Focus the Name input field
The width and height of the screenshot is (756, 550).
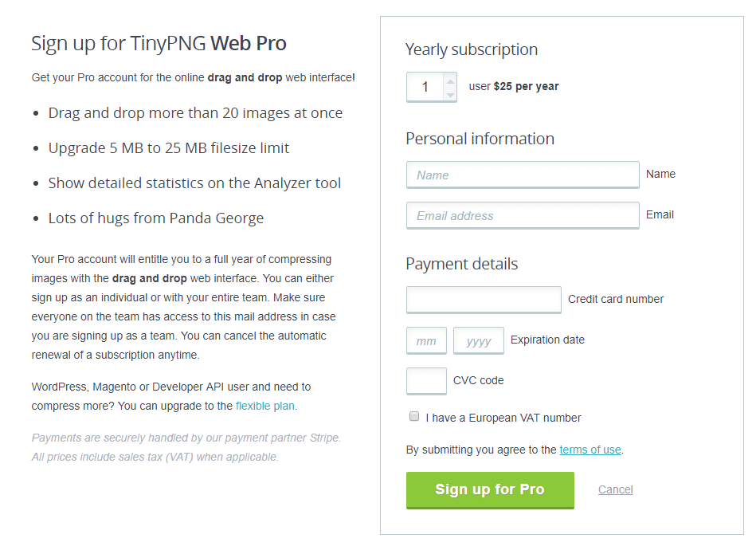coord(523,175)
